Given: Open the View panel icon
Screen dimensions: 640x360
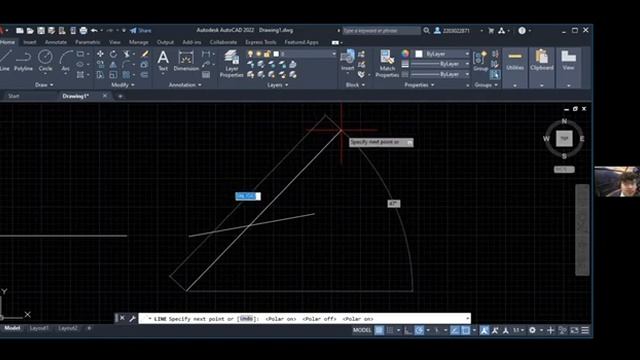Looking at the screenshot, I should point(568,60).
